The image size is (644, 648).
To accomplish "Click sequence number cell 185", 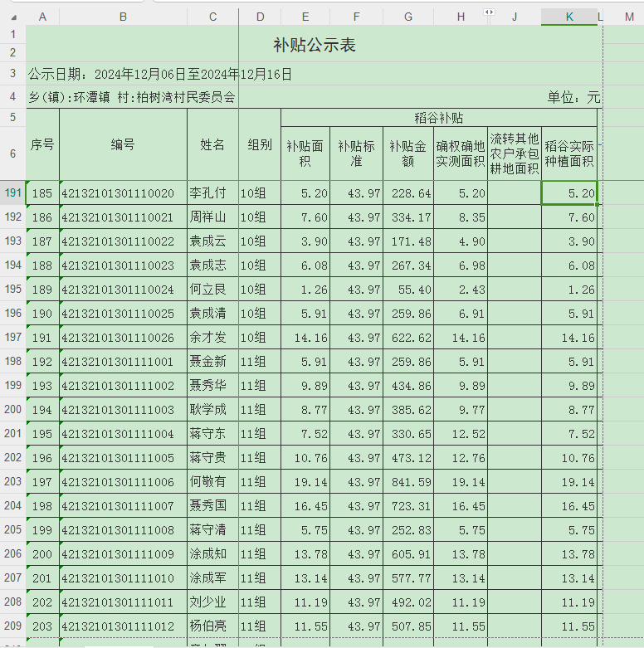I will coord(42,192).
